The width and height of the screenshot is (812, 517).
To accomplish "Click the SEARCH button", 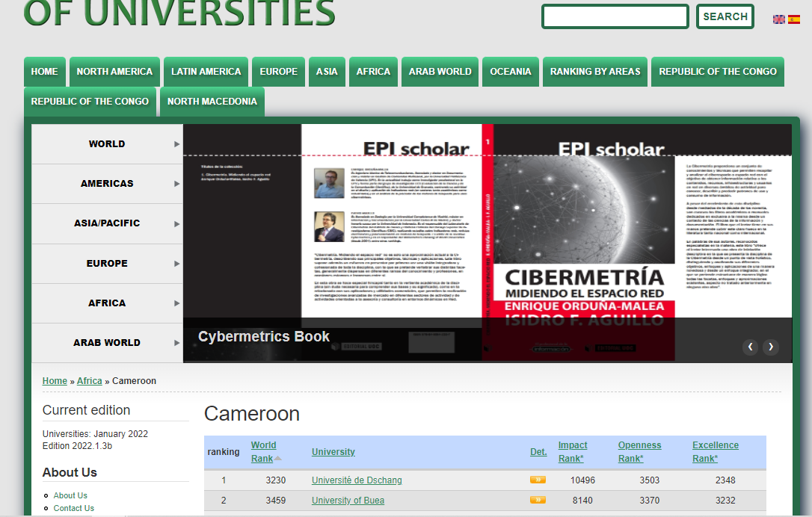I will pos(725,16).
